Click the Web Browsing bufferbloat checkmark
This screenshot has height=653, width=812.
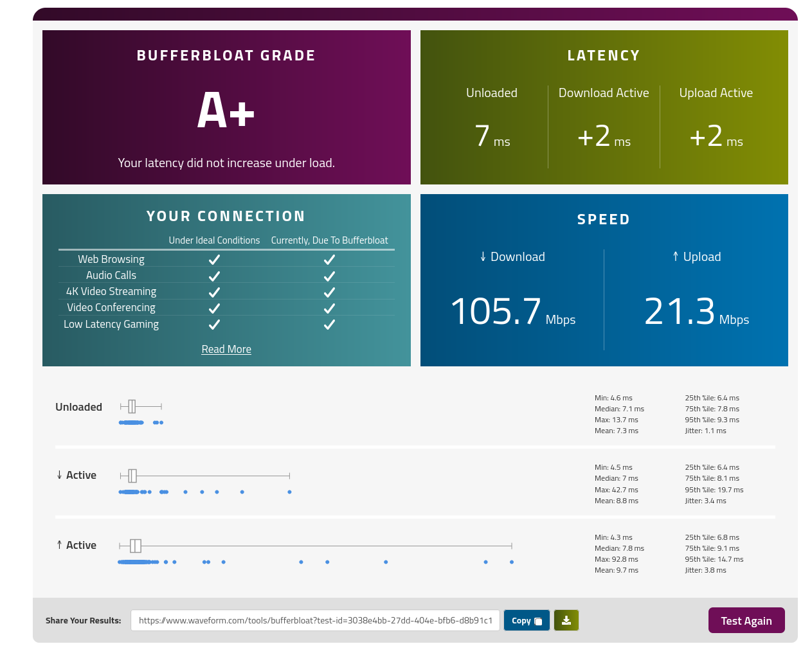[x=329, y=260]
